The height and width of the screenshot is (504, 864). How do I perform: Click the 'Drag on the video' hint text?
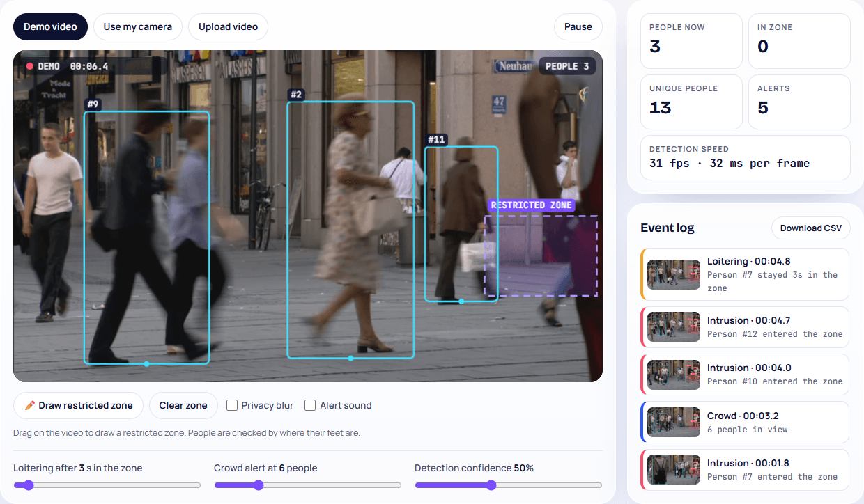187,433
